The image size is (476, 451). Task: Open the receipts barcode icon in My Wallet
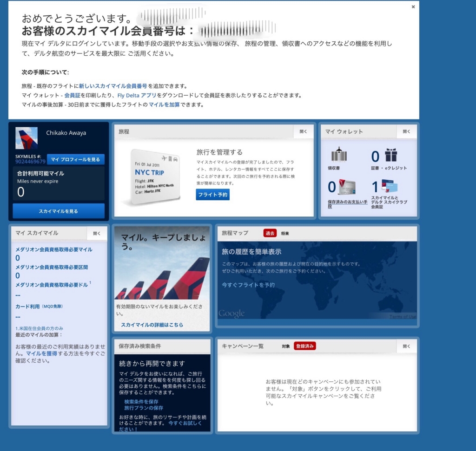point(339,155)
